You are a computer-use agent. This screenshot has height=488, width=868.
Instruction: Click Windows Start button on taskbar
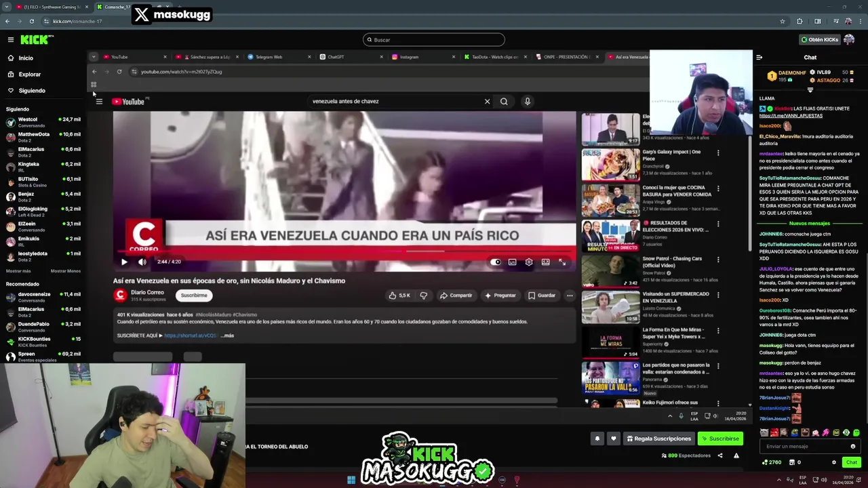click(x=351, y=480)
